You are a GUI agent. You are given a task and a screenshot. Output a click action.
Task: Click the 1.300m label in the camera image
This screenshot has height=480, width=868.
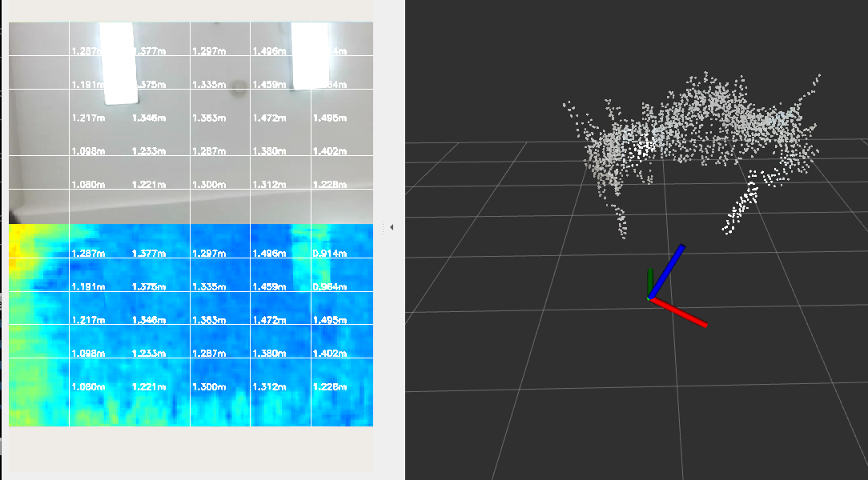(209, 185)
